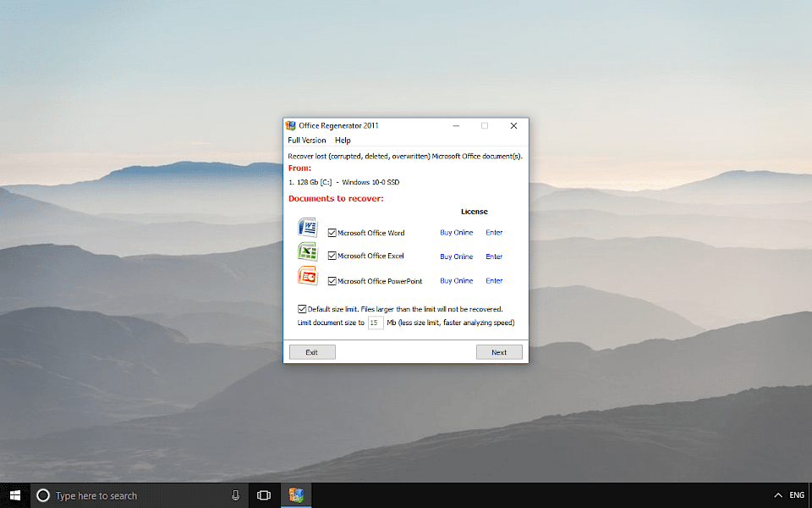Viewport: 812px width, 508px height.
Task: Open Task View on the taskbar
Action: click(x=264, y=495)
